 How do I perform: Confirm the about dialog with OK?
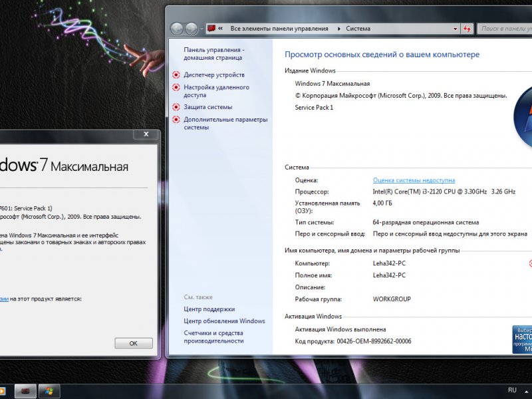coord(134,343)
